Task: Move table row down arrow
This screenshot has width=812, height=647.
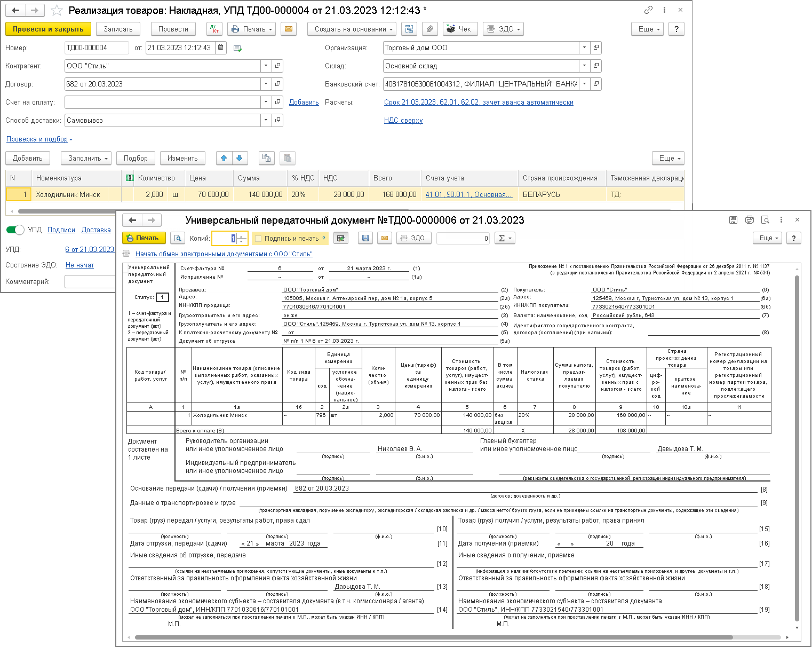Action: pyautogui.click(x=239, y=158)
